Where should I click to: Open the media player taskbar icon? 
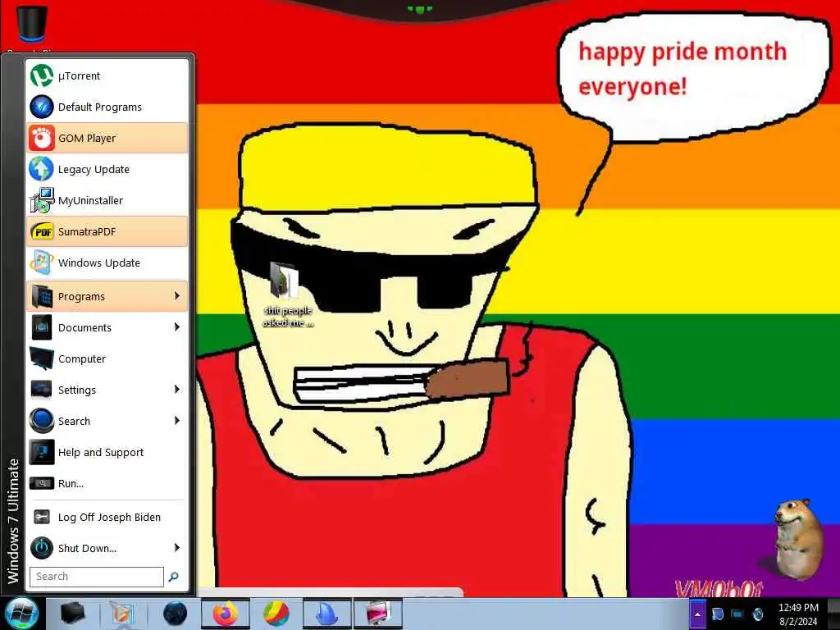pos(123,614)
